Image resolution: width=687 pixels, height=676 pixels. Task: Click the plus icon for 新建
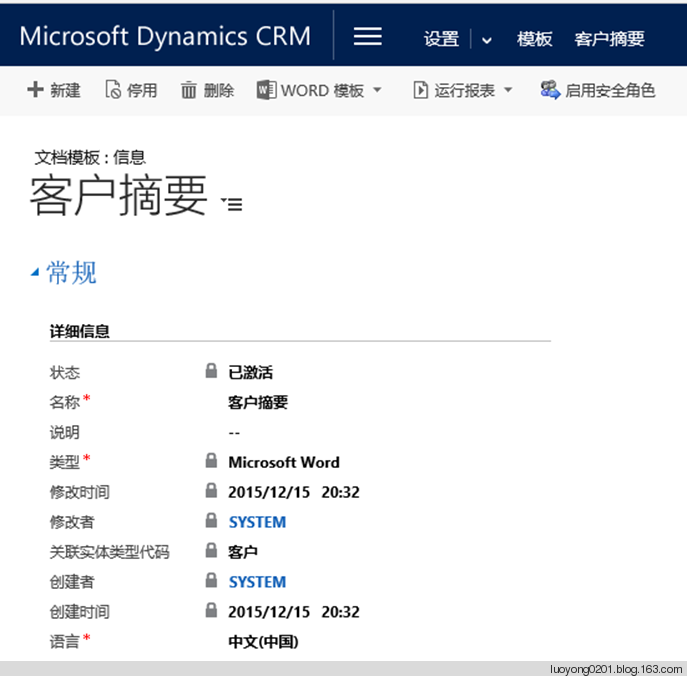point(35,89)
